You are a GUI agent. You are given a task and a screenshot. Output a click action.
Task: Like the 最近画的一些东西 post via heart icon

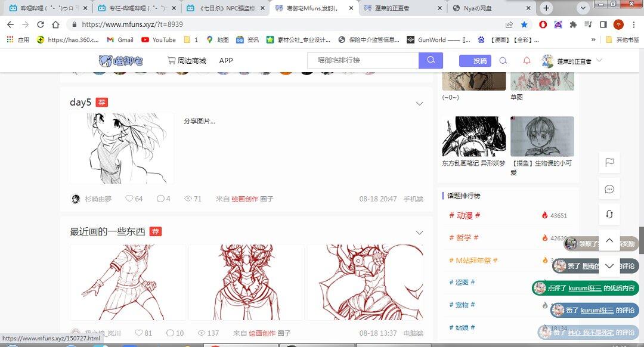138,333
